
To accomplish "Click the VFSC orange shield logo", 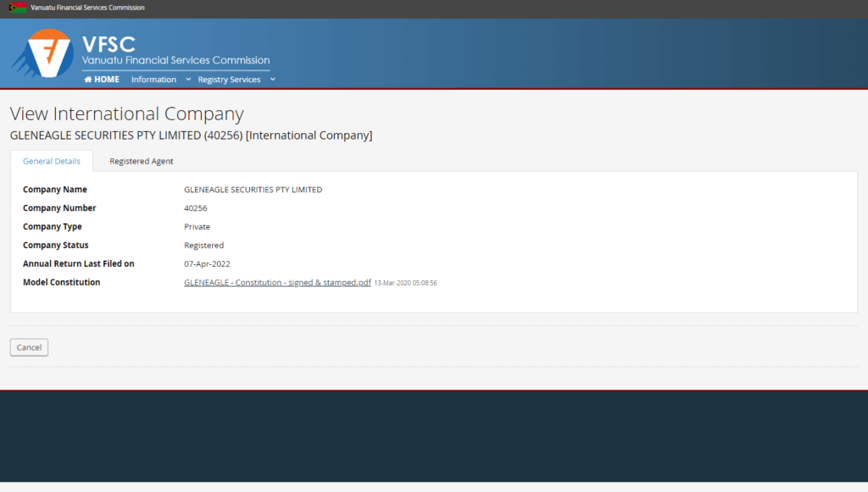I will [x=44, y=53].
